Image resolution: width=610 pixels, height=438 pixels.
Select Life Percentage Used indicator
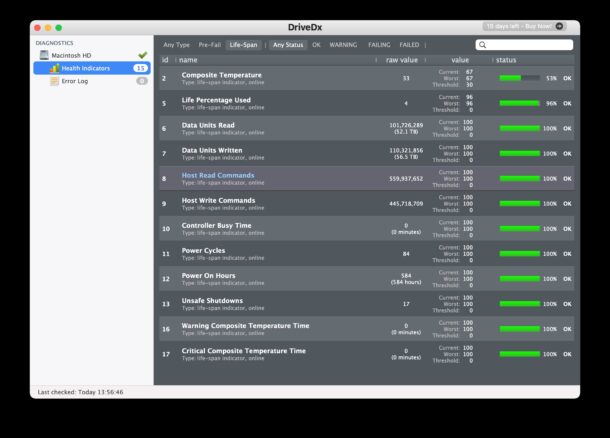216,100
